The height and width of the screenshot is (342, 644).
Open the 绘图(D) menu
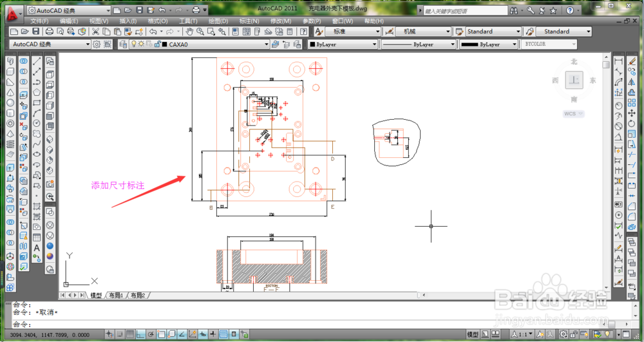[218, 21]
